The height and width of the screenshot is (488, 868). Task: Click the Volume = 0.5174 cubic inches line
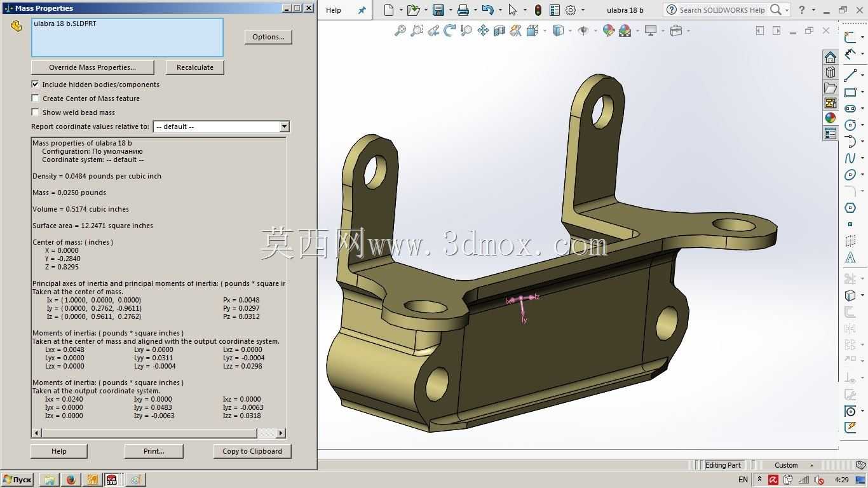point(81,209)
